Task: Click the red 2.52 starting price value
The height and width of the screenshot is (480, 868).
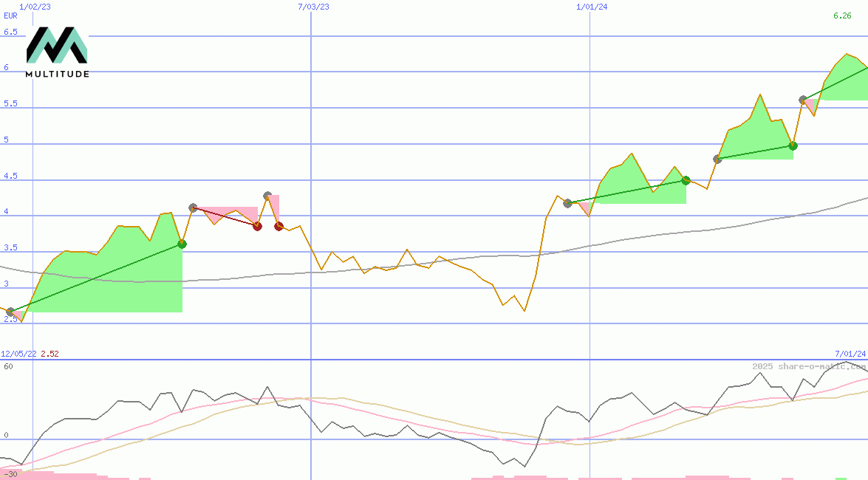Action: tap(49, 354)
